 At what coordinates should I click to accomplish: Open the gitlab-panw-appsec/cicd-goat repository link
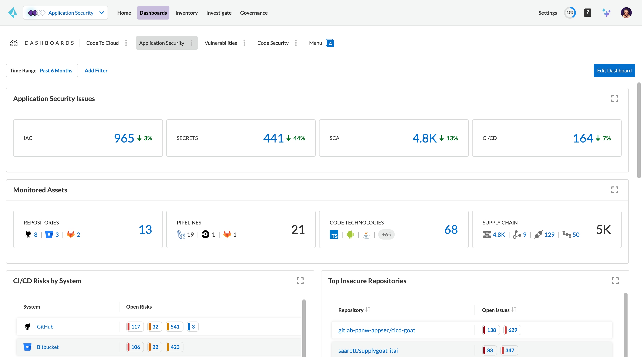[x=376, y=330]
